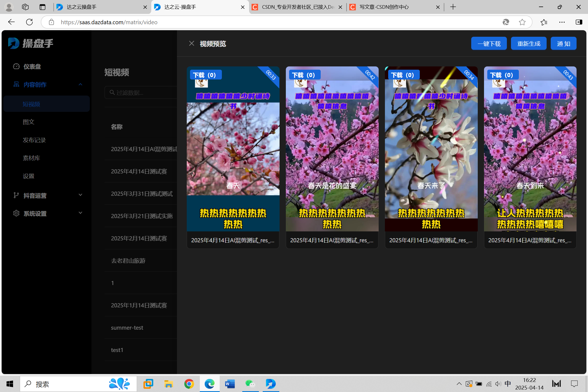The width and height of the screenshot is (588, 392).
Task: Open Word from the taskbar
Action: click(230, 384)
